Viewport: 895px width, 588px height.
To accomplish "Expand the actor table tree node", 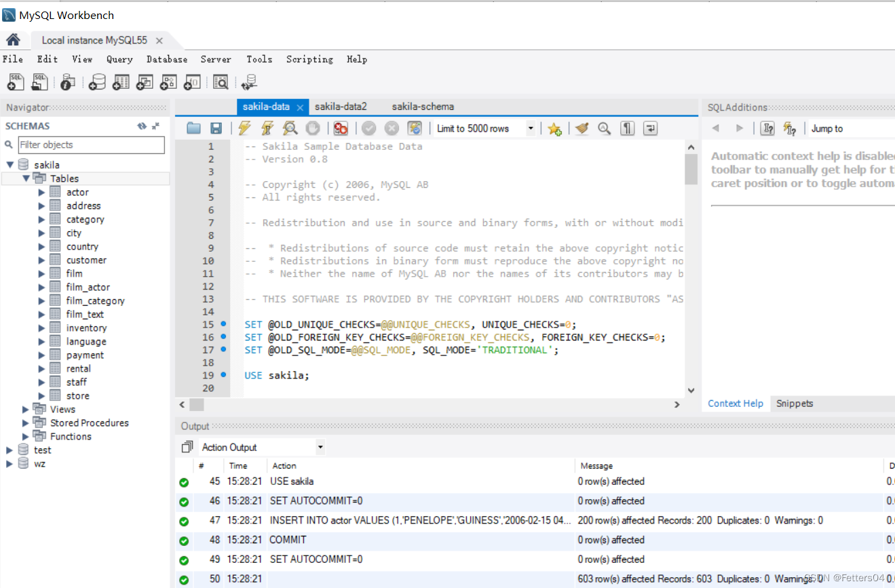I will [42, 193].
